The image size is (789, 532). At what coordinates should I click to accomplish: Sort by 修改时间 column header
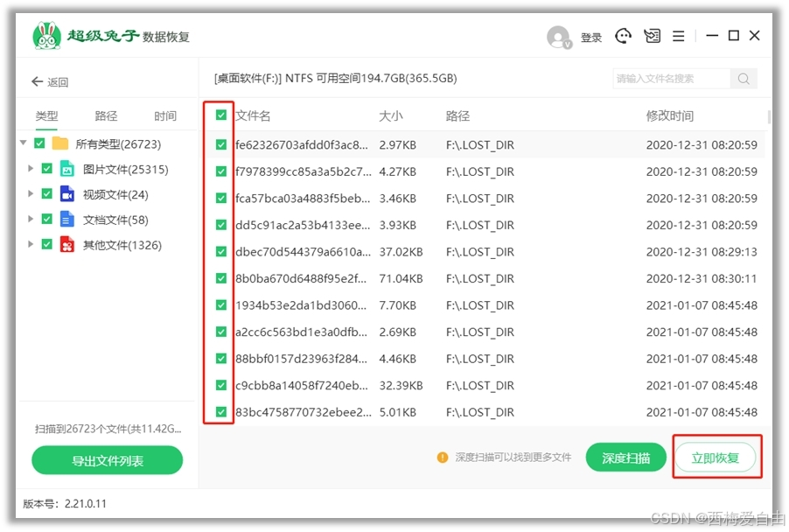click(x=670, y=116)
